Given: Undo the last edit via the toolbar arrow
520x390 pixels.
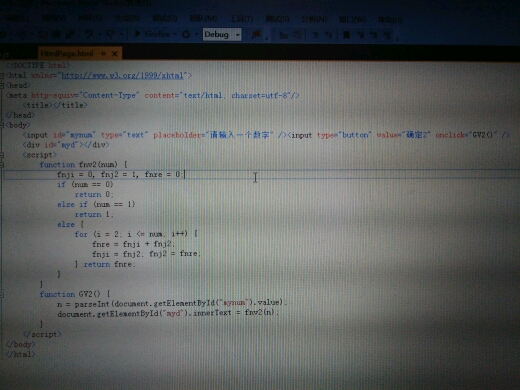Looking at the screenshot, I should 88,34.
